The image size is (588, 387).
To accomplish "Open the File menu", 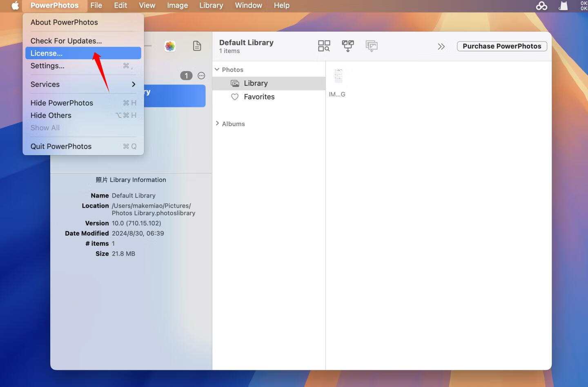I will coord(96,5).
